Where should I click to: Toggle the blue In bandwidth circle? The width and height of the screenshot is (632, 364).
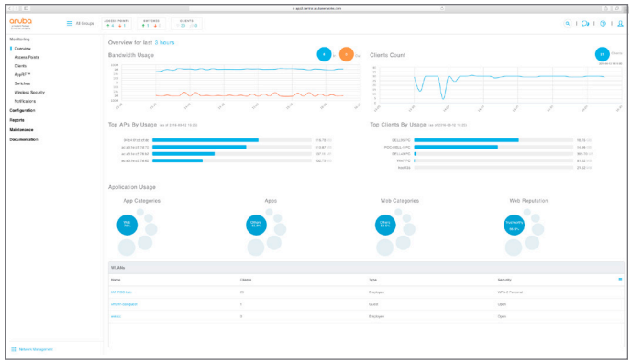pos(324,54)
